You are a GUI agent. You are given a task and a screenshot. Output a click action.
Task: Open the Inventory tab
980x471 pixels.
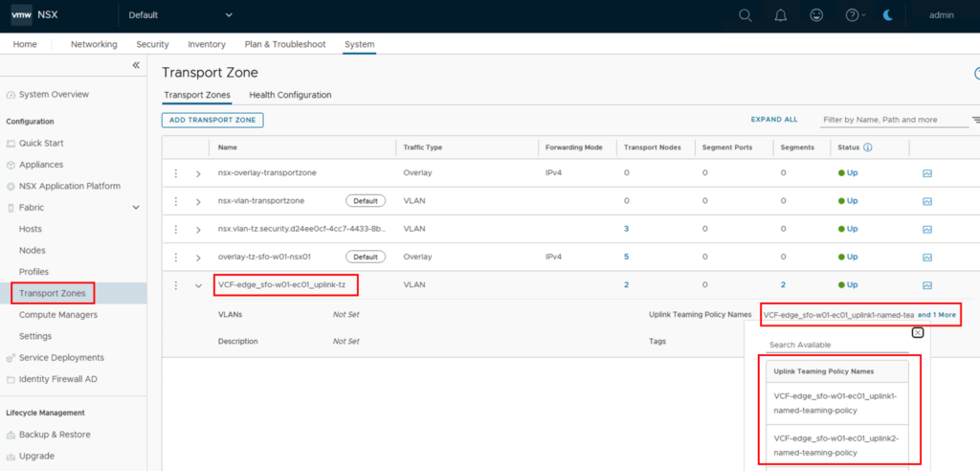[x=207, y=44]
